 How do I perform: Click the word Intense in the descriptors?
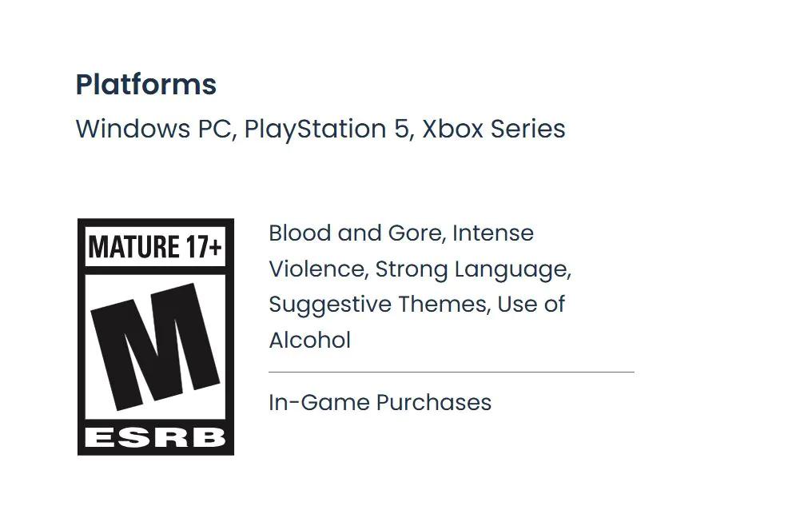tap(493, 233)
